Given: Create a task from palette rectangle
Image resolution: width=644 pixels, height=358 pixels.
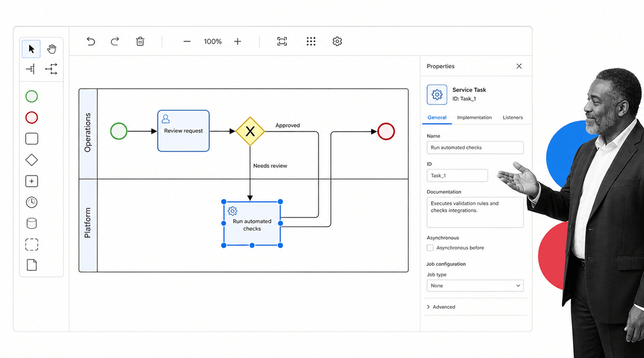Looking at the screenshot, I should tap(32, 139).
